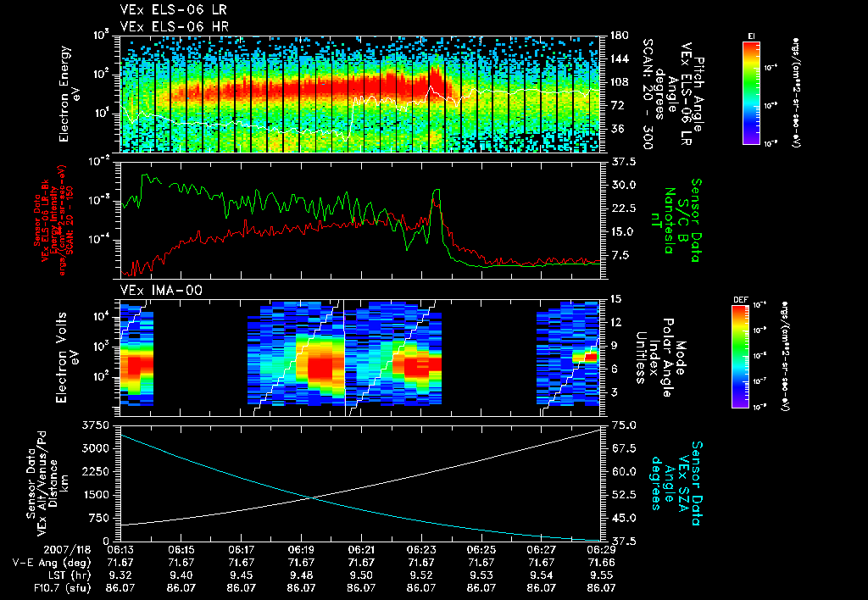Viewport: 868px width, 600px height.
Task: Click the LST value 9.54
Action: pos(542,575)
